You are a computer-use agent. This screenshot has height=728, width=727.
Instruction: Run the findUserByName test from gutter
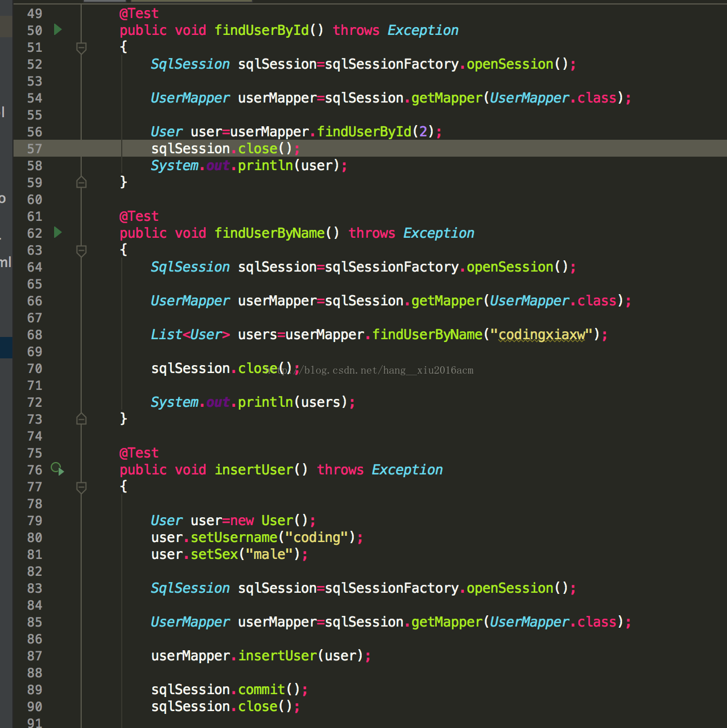(x=57, y=232)
